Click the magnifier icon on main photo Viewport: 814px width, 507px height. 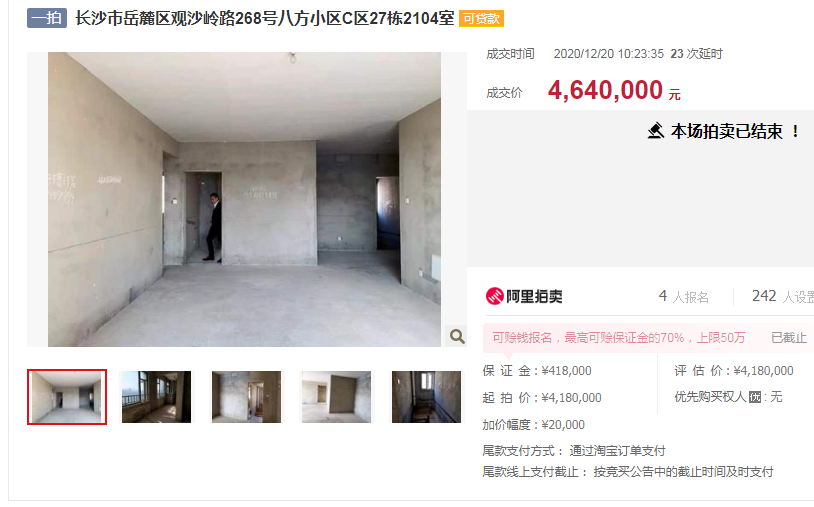point(457,336)
